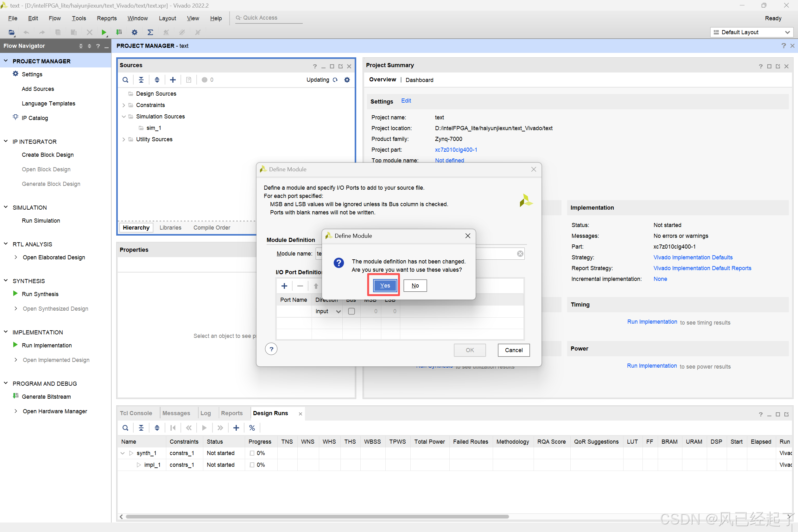The image size is (798, 532).
Task: Click the Generate Bitstream icon in the main toolbar
Action: pyautogui.click(x=119, y=32)
